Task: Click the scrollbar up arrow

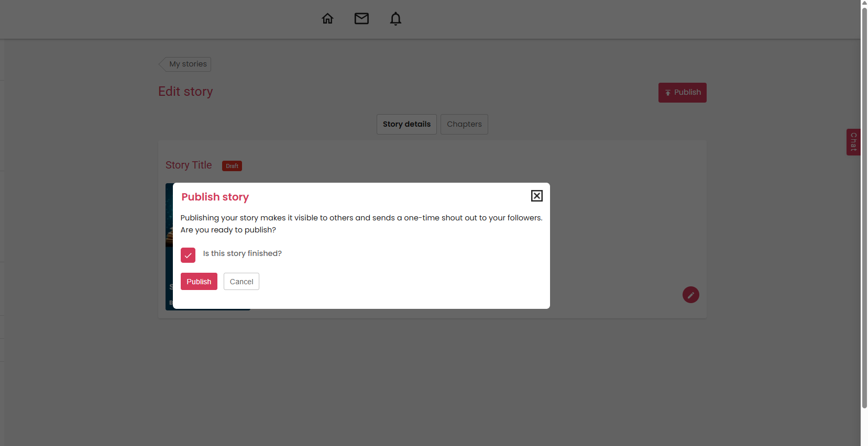Action: [864, 3]
